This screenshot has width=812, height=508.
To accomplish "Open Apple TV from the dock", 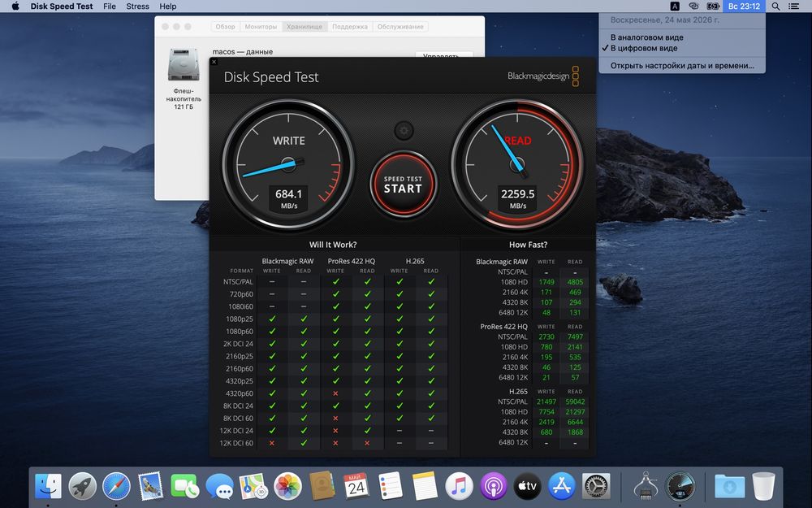I will (x=527, y=486).
